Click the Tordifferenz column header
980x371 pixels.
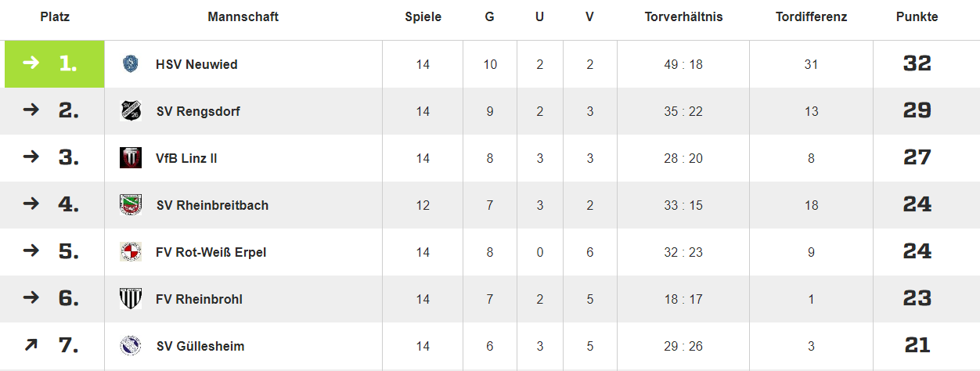811,16
